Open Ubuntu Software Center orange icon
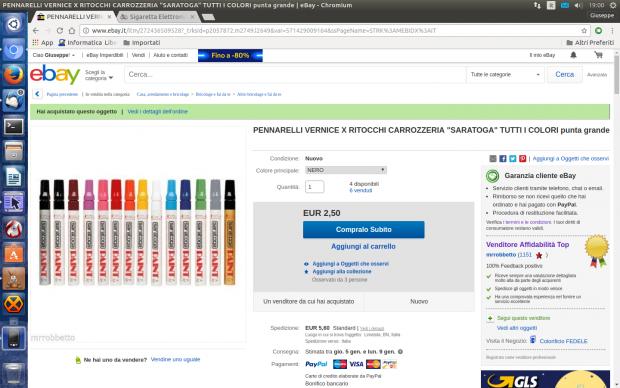620x388 pixels. click(x=13, y=254)
